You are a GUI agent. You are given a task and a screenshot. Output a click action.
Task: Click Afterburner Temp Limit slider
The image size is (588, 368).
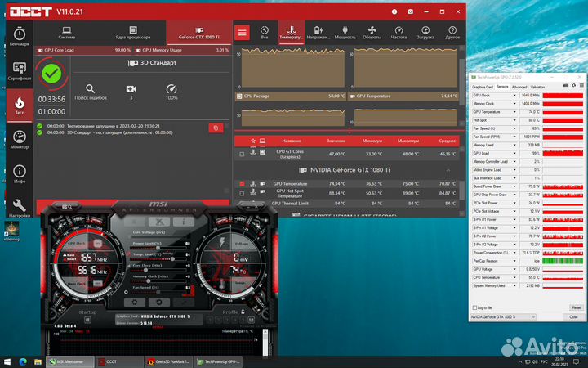158,259
